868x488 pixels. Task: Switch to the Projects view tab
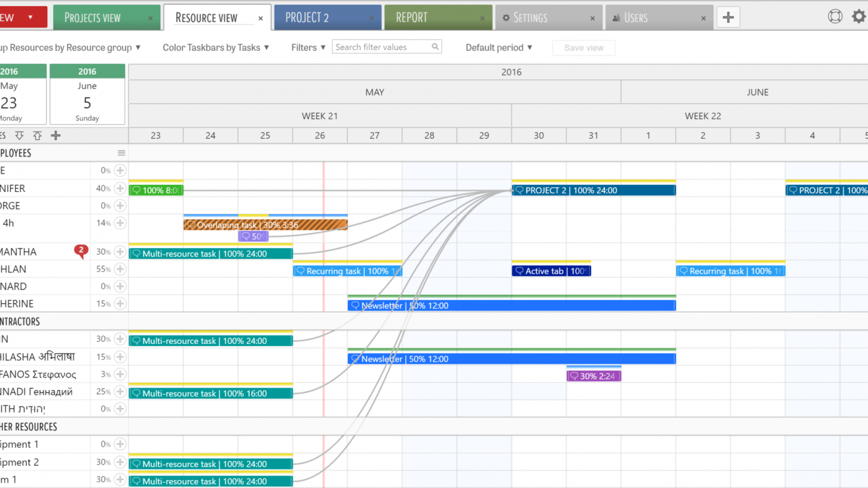coord(93,18)
